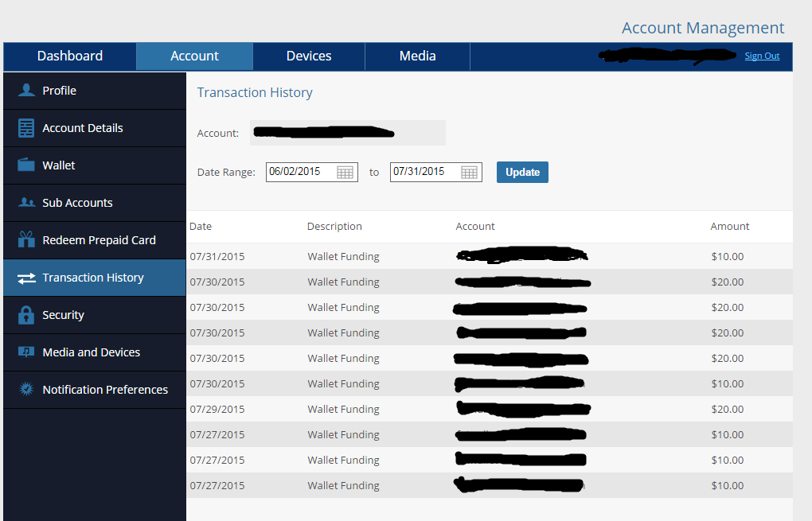This screenshot has width=812, height=521.
Task: Click the Sub Accounts people icon
Action: (26, 202)
